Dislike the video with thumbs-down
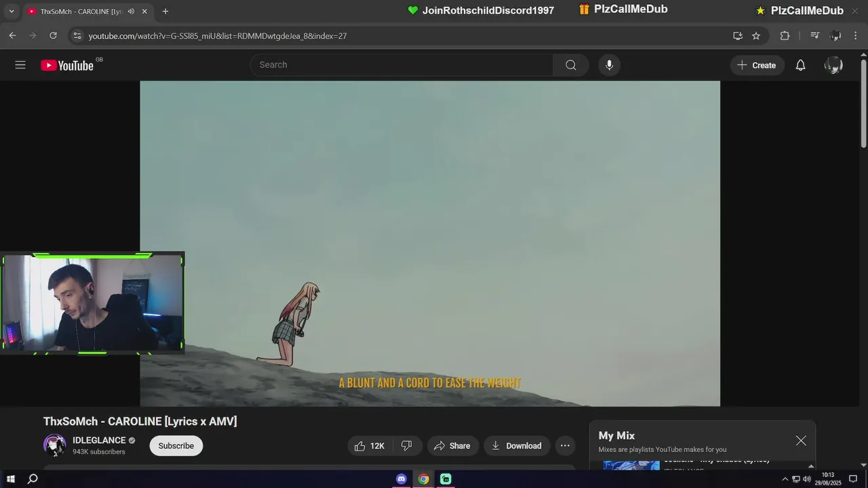The height and width of the screenshot is (488, 868). (x=407, y=445)
